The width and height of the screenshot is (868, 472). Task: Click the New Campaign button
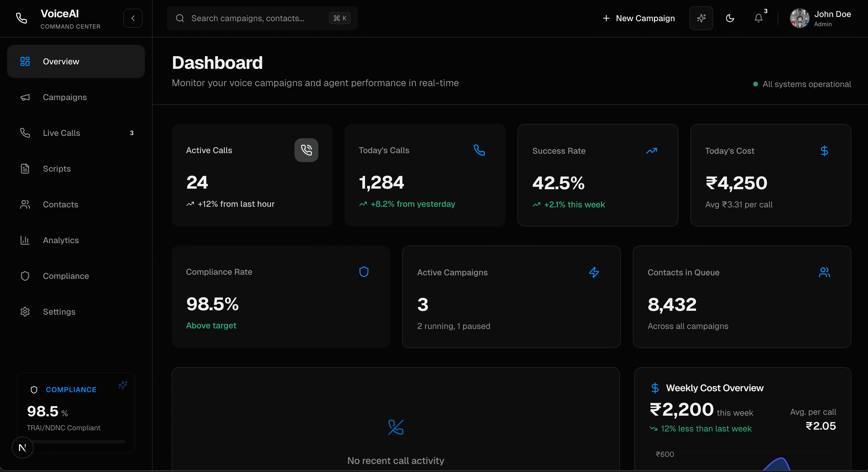click(638, 18)
